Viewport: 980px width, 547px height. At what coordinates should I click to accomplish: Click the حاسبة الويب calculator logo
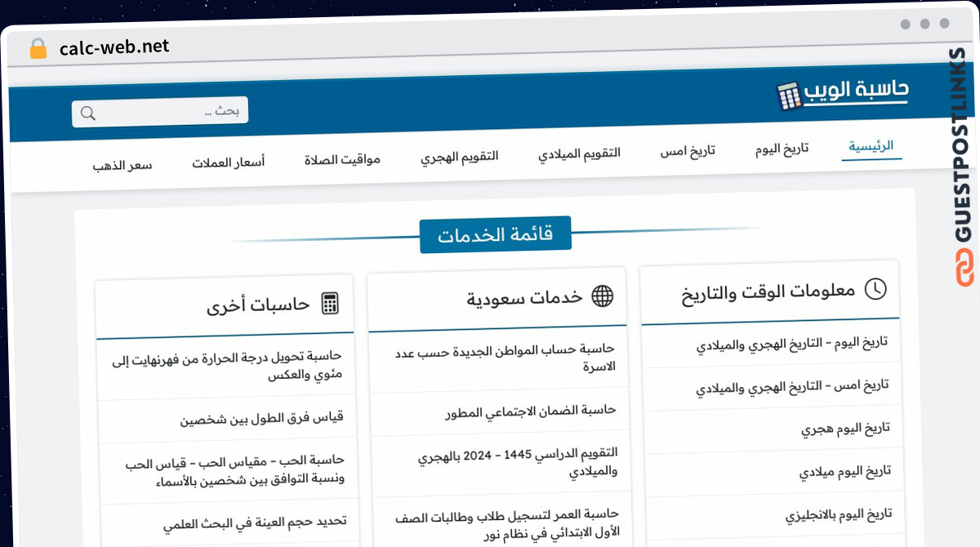point(842,93)
